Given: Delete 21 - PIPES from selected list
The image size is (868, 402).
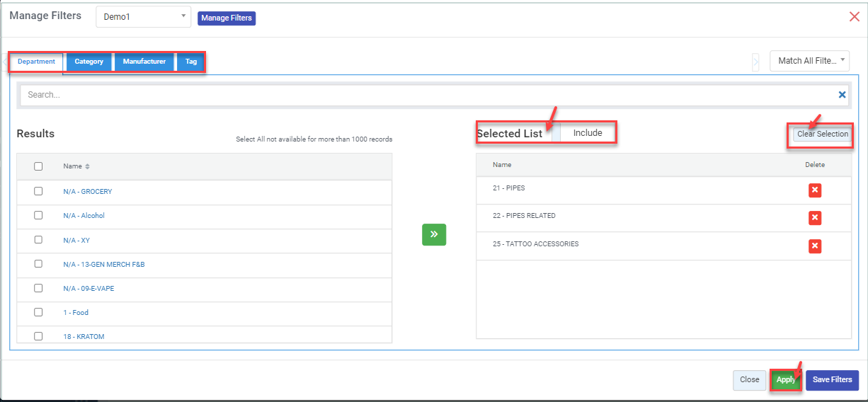Looking at the screenshot, I should click(815, 190).
